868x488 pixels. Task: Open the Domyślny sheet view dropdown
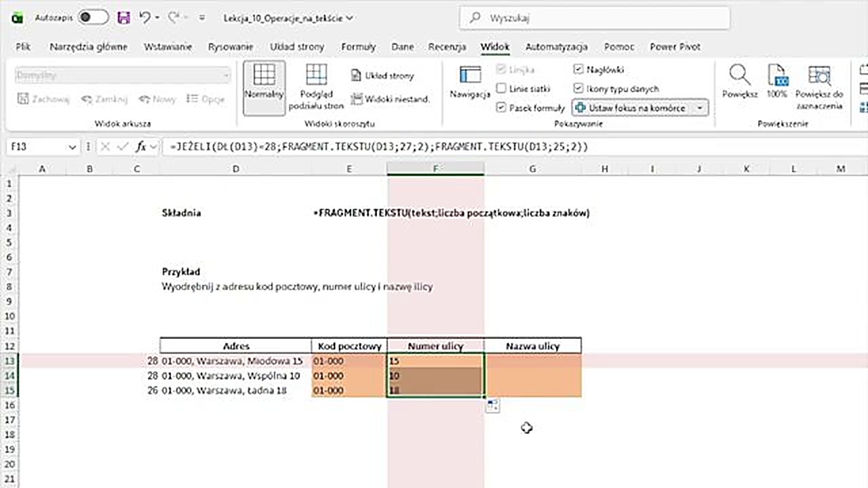point(123,75)
